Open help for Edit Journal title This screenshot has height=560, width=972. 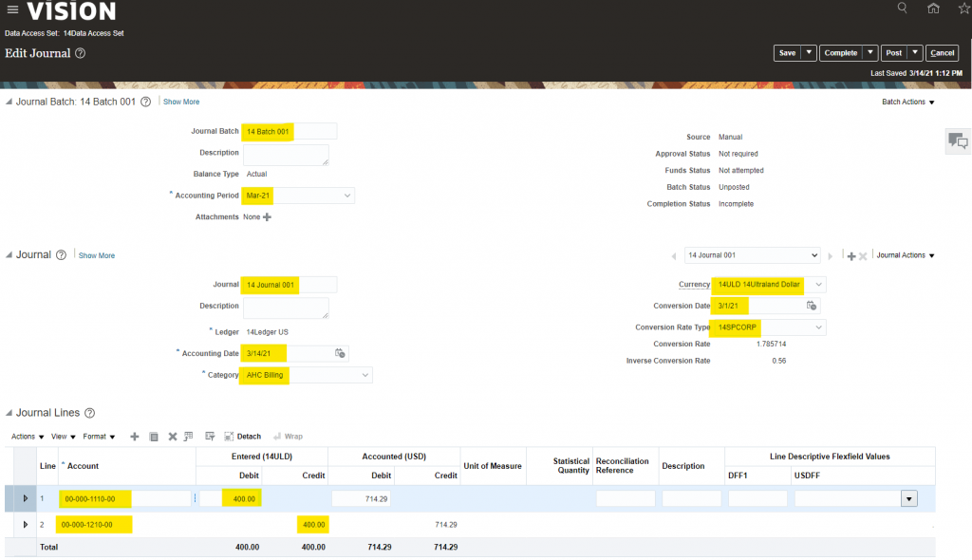(x=81, y=53)
